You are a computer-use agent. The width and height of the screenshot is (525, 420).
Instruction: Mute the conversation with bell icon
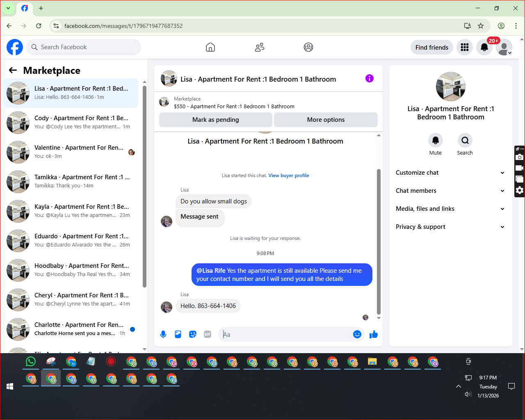tap(436, 140)
